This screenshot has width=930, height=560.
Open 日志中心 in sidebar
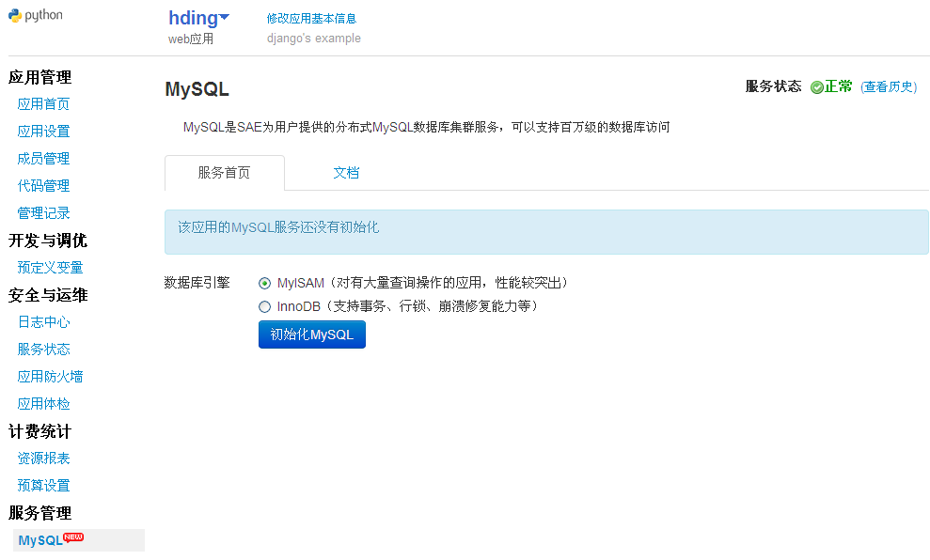(43, 322)
